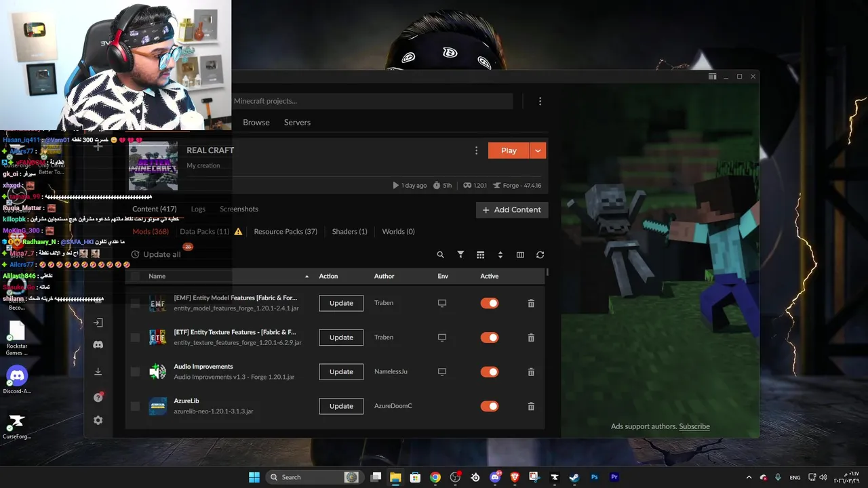Disable the EMF Entity Model Features mod

coord(489,303)
